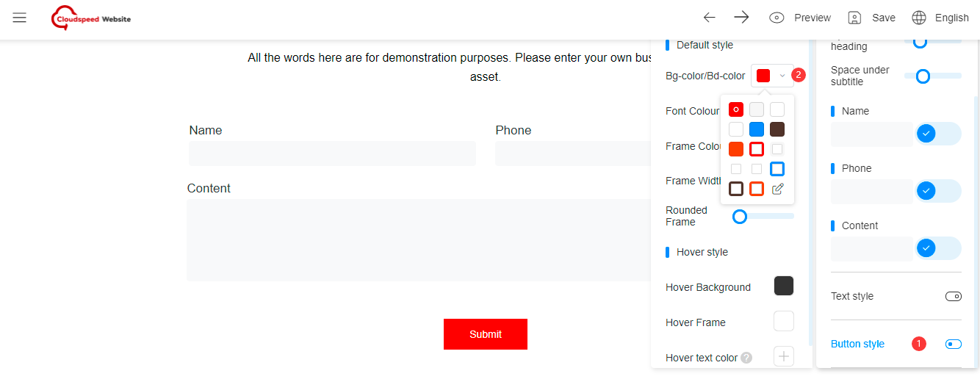Click the Preview eye icon

tap(777, 18)
